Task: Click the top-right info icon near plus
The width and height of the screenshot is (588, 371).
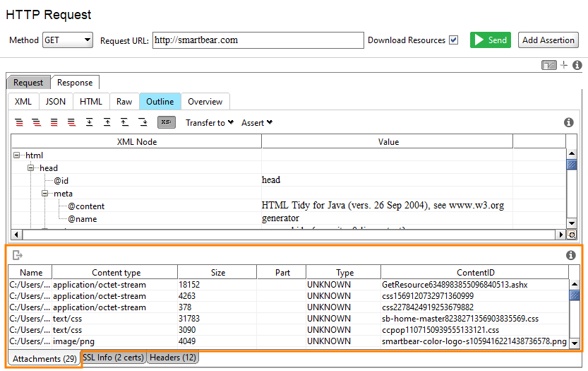Action: click(577, 65)
